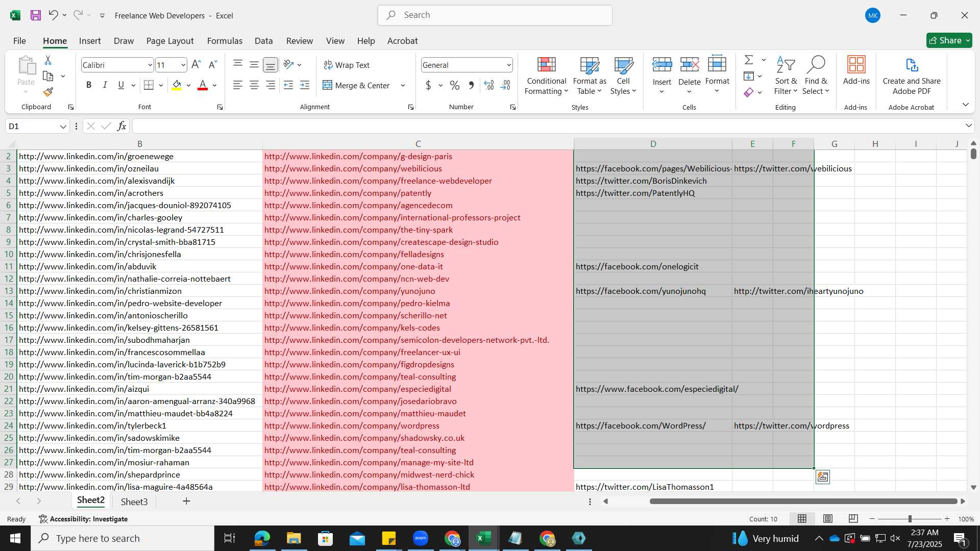980x551 pixels.
Task: Click Decrease Decimal icon
Action: click(x=505, y=85)
